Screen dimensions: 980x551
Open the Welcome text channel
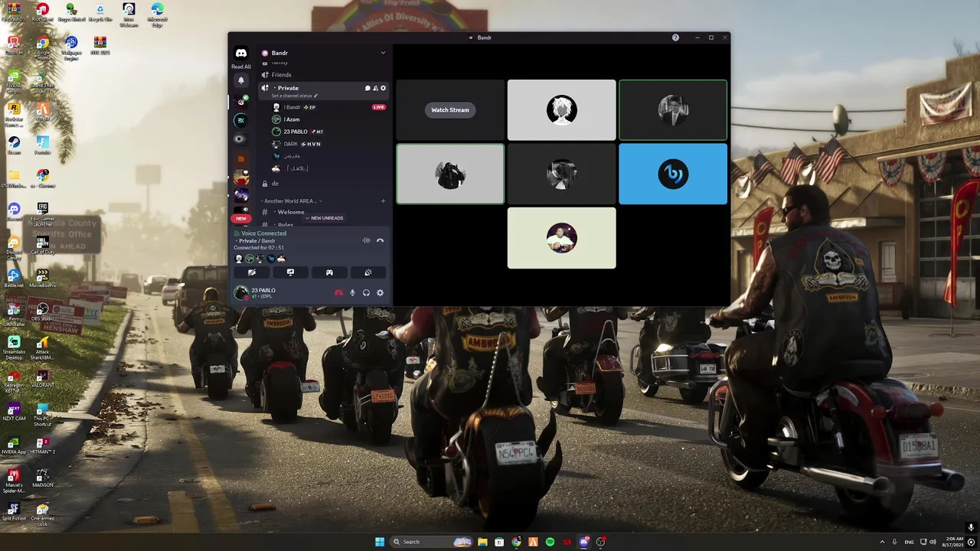pyautogui.click(x=290, y=212)
